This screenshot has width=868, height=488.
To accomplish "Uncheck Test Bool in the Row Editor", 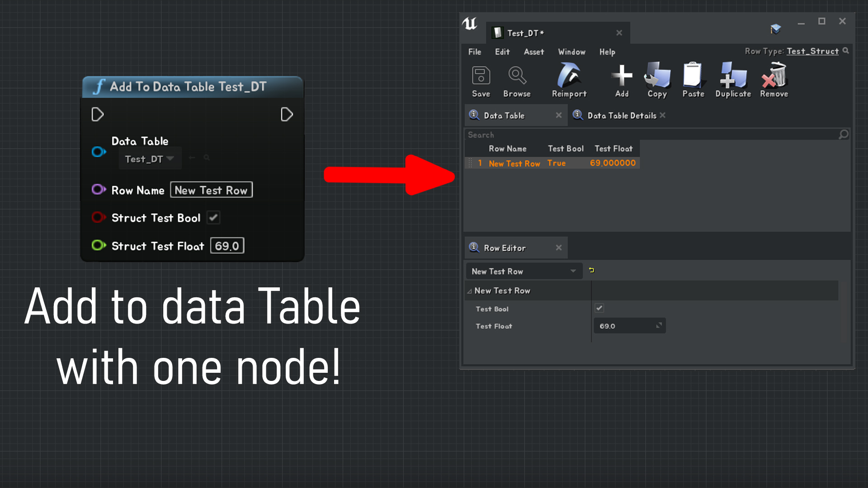I will tap(599, 308).
